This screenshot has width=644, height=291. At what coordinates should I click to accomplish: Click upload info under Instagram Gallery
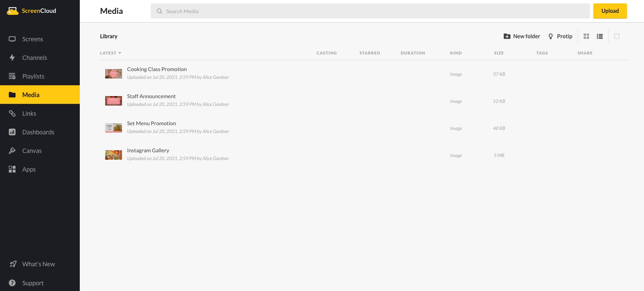pyautogui.click(x=178, y=158)
